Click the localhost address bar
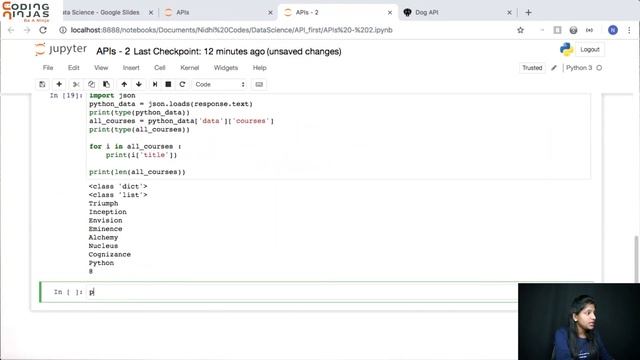This screenshot has height=360, width=640. point(231,30)
